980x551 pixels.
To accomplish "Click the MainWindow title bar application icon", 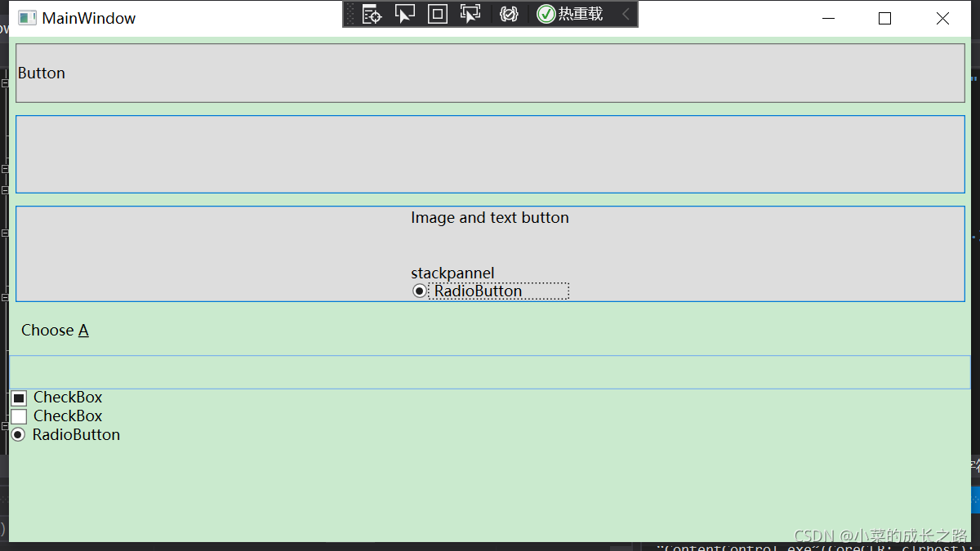I will point(27,17).
